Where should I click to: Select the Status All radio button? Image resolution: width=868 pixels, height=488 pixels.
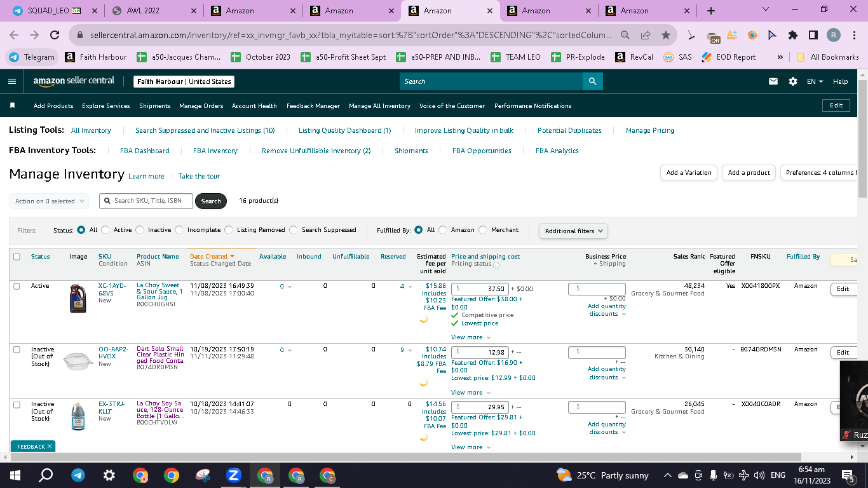(x=81, y=230)
